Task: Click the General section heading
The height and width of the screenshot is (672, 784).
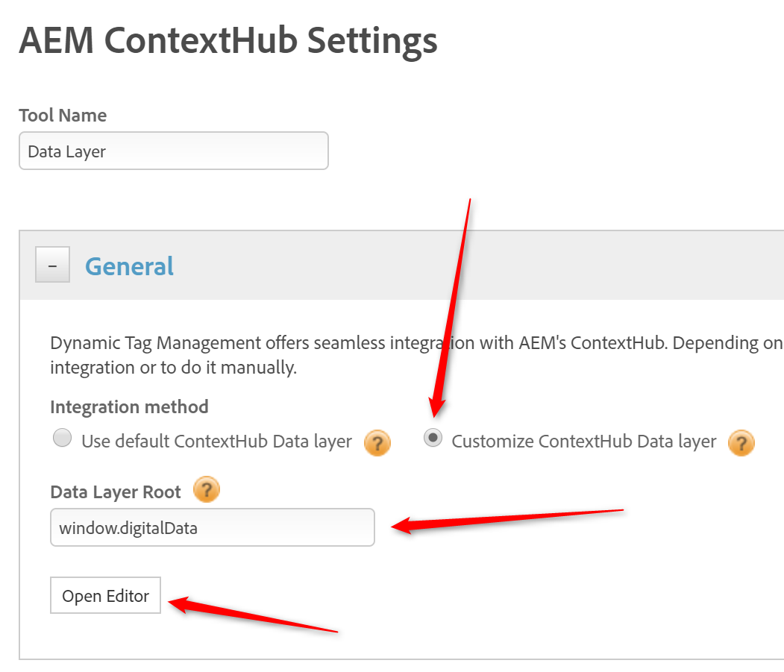Action: [129, 266]
